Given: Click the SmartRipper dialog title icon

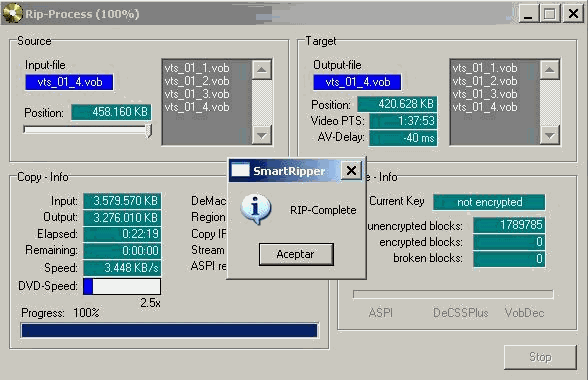Looking at the screenshot, I should (240, 170).
